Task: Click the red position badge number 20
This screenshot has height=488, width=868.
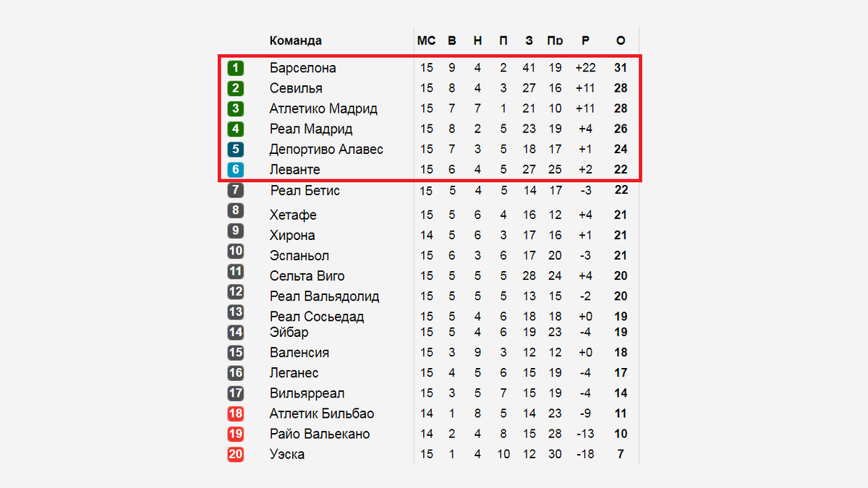Action: tap(235, 454)
